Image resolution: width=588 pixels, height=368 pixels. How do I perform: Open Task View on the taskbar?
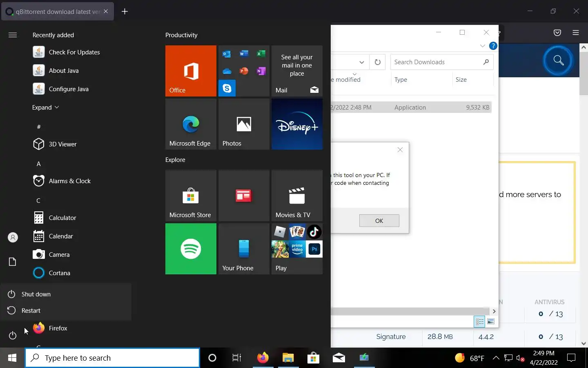point(236,358)
